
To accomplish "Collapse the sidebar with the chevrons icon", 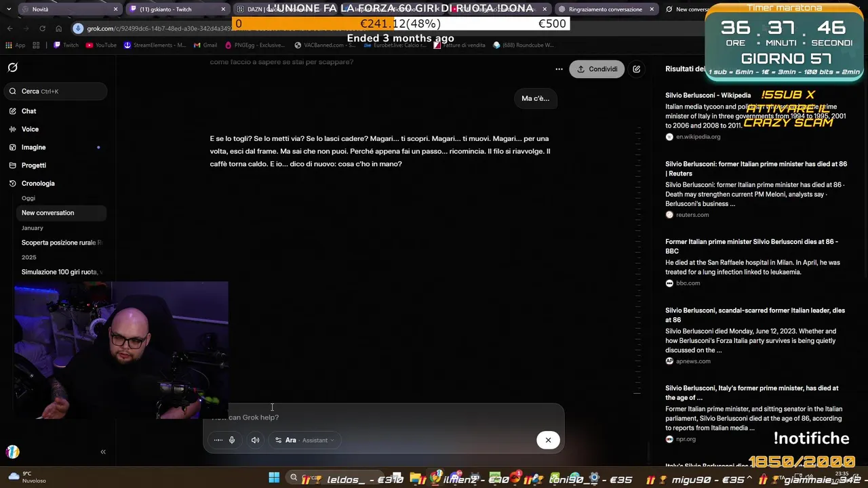I will pyautogui.click(x=103, y=451).
